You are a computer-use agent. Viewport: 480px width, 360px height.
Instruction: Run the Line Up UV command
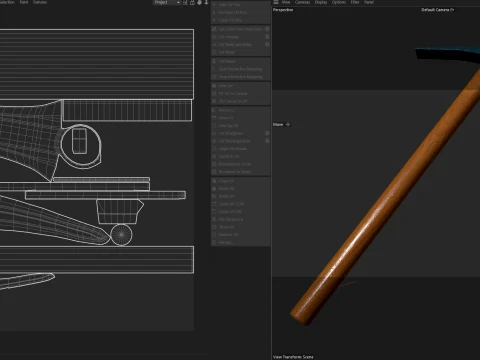240,126
